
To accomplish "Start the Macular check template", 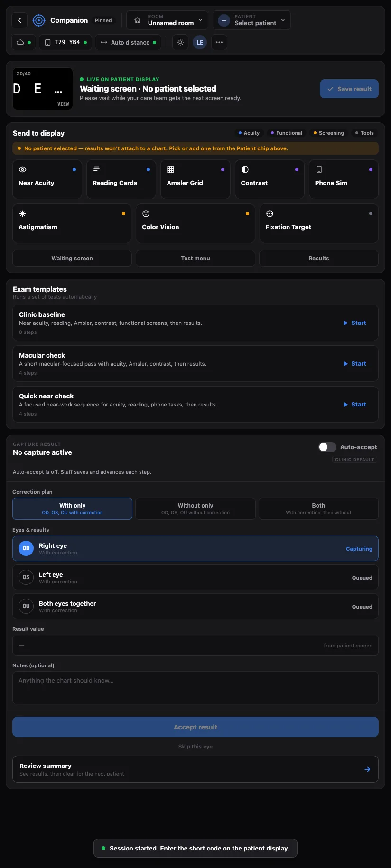I will click(x=355, y=364).
